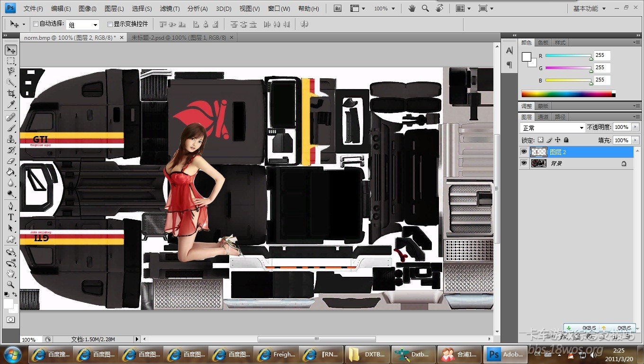Select the Crop tool
This screenshot has height=364, width=644.
pyautogui.click(x=11, y=94)
